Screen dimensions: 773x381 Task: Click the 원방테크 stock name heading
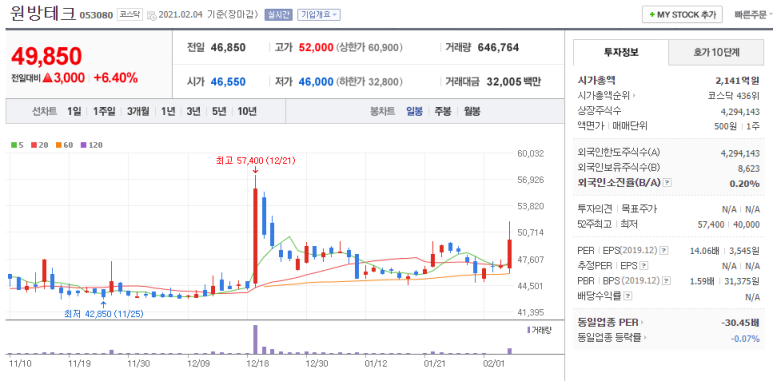click(x=43, y=14)
